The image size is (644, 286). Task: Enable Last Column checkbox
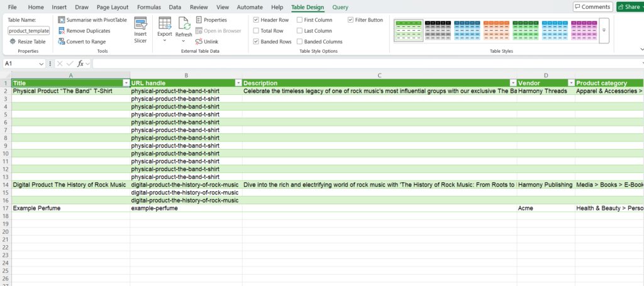(300, 31)
